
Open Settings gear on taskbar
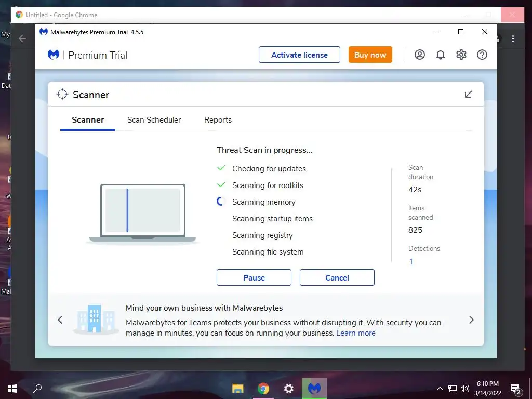coord(288,389)
